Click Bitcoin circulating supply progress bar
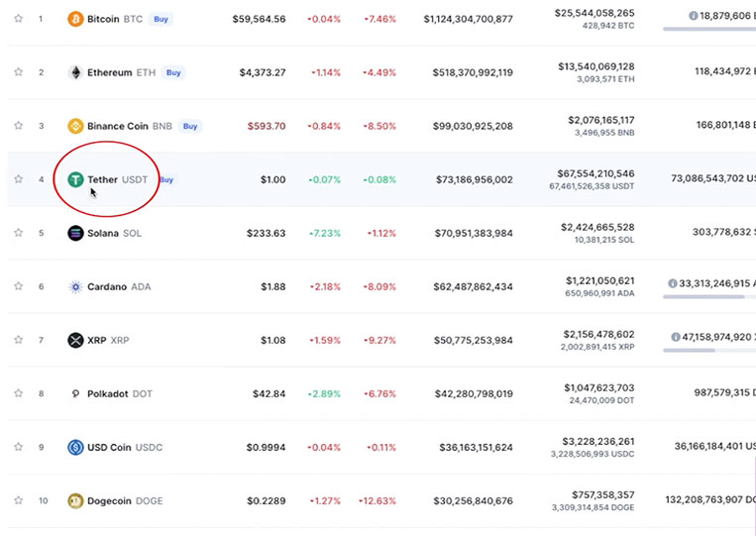Screen dimensions: 756x536 click(x=709, y=30)
